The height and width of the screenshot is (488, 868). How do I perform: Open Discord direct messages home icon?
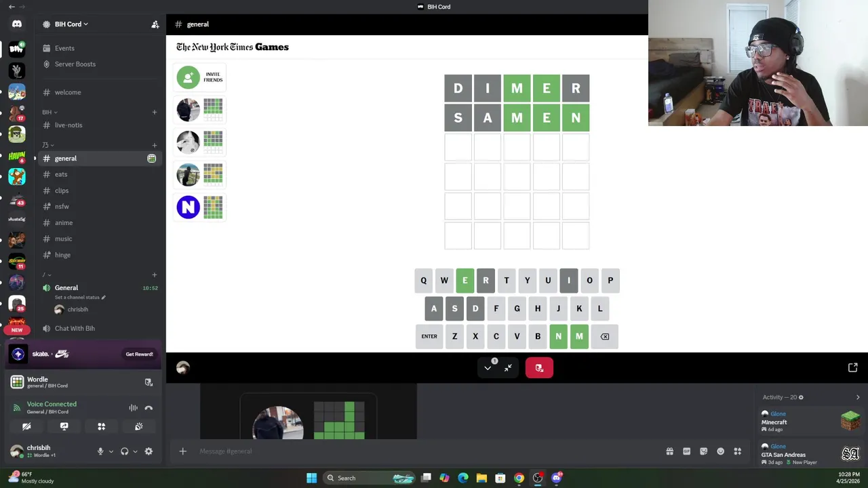17,24
